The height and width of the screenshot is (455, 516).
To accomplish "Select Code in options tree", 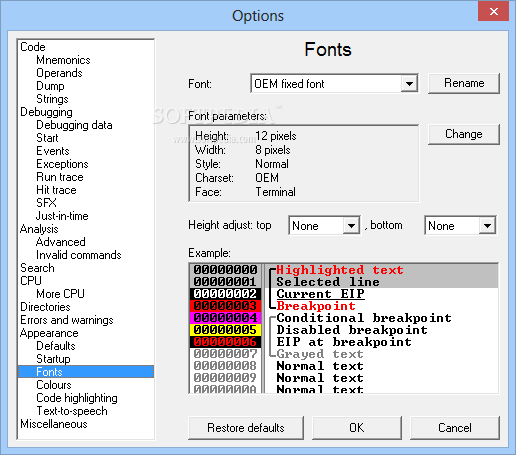I will click(33, 47).
